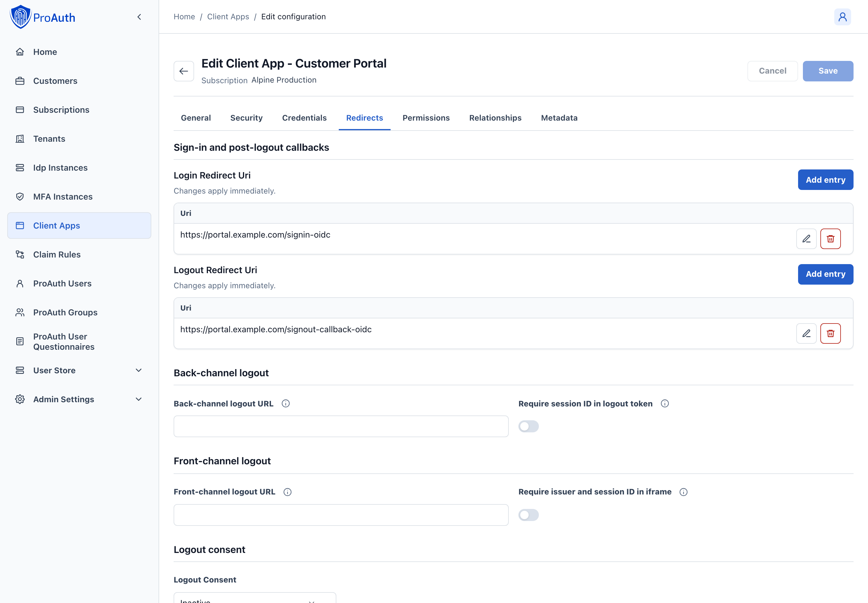Click the ProAuth shield logo
868x603 pixels.
point(20,17)
